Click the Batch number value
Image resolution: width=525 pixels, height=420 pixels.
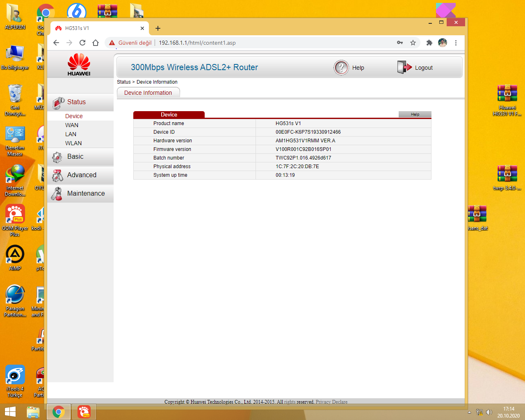click(x=304, y=158)
